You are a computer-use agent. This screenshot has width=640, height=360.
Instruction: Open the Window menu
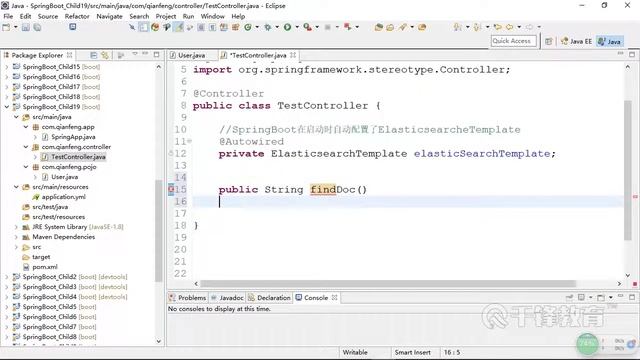coord(212,16)
